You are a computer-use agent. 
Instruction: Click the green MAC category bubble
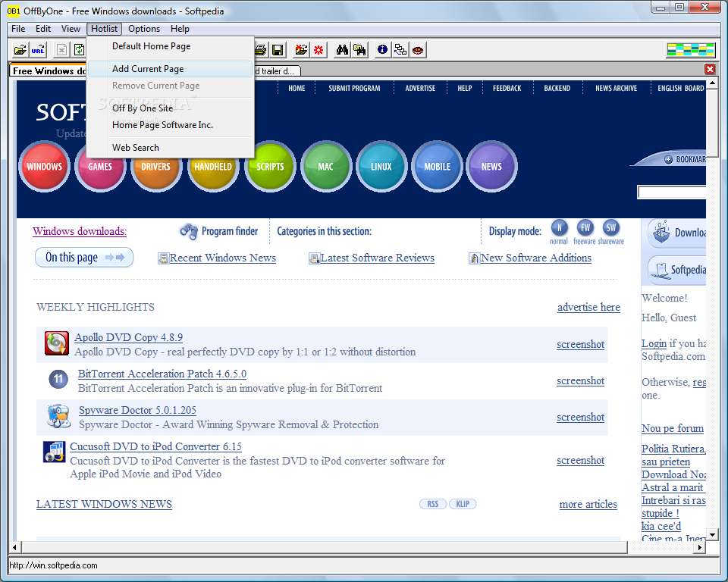click(325, 166)
